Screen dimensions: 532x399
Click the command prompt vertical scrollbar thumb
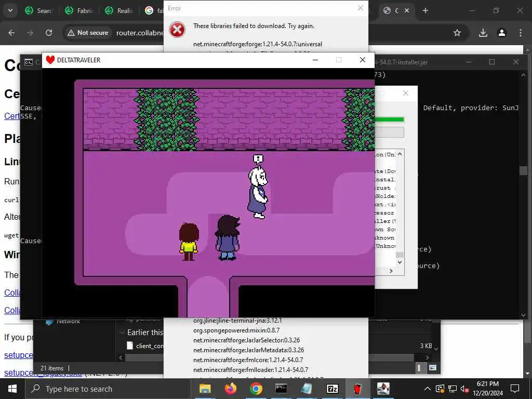(x=523, y=170)
